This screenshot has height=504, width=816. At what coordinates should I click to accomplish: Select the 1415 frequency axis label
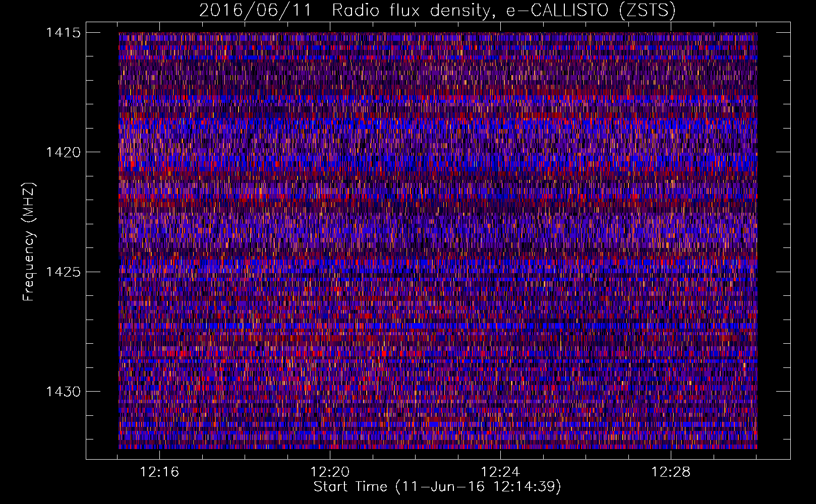[x=63, y=33]
